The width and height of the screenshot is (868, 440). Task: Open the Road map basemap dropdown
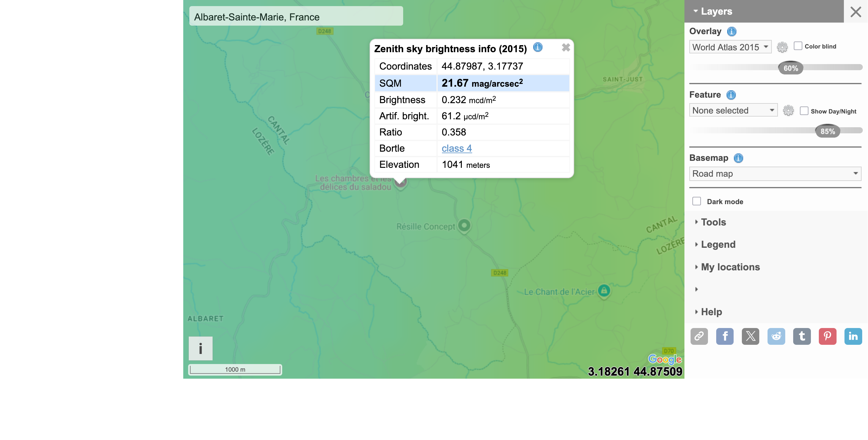pos(775,174)
